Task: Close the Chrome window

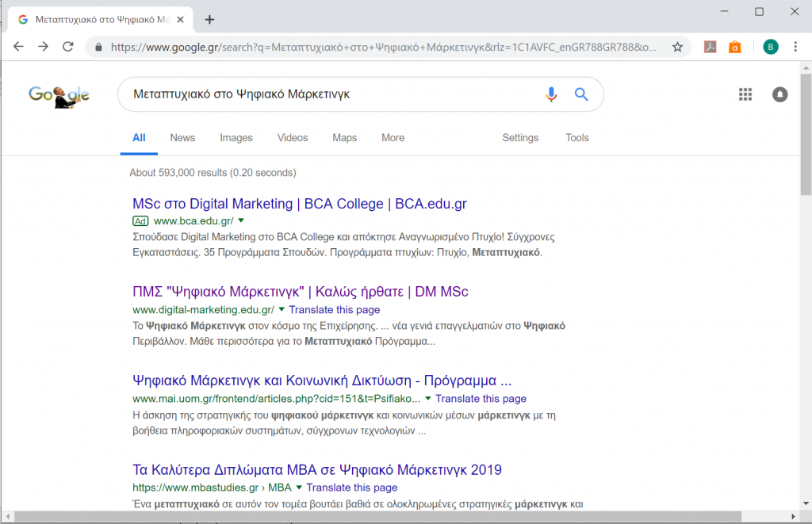Action: click(795, 11)
